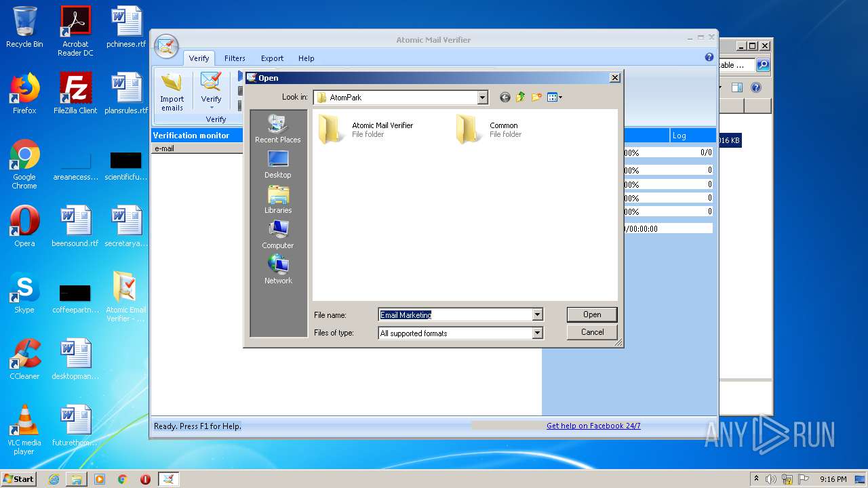Switch to the Verify ribbon tab

pos(199,58)
